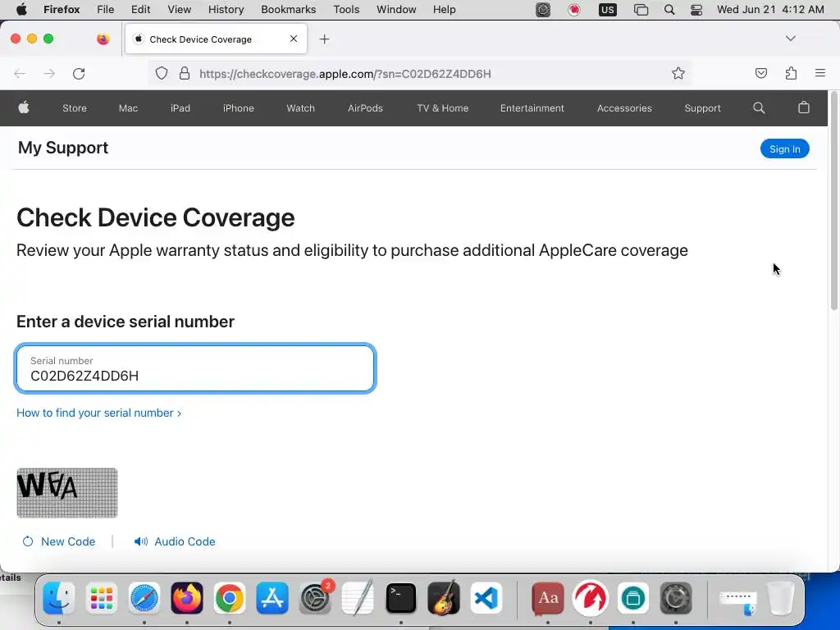This screenshot has width=840, height=630.
Task: Open iPhone in Apple navigation
Action: tap(239, 108)
